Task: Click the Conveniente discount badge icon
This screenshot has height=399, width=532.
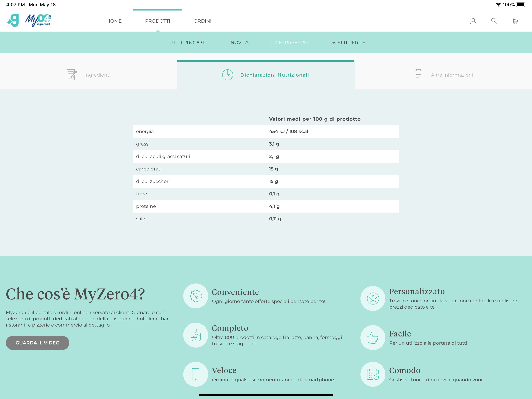Action: pyautogui.click(x=196, y=296)
